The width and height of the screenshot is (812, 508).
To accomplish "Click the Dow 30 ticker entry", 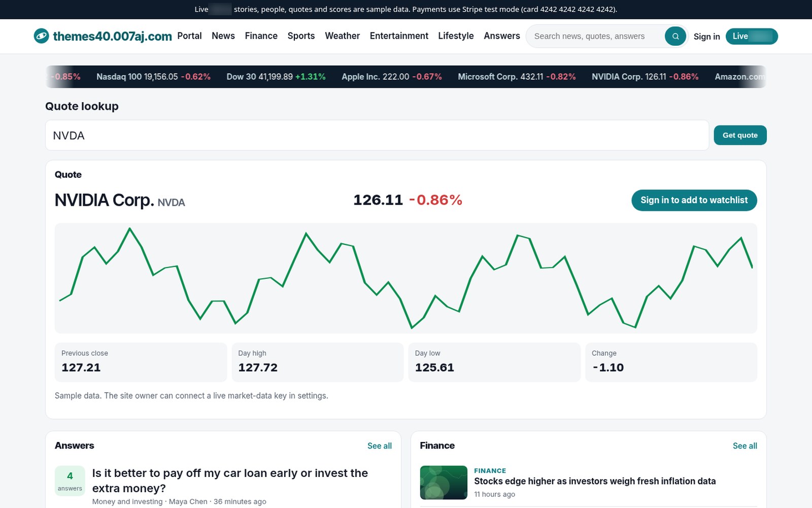I will (276, 77).
